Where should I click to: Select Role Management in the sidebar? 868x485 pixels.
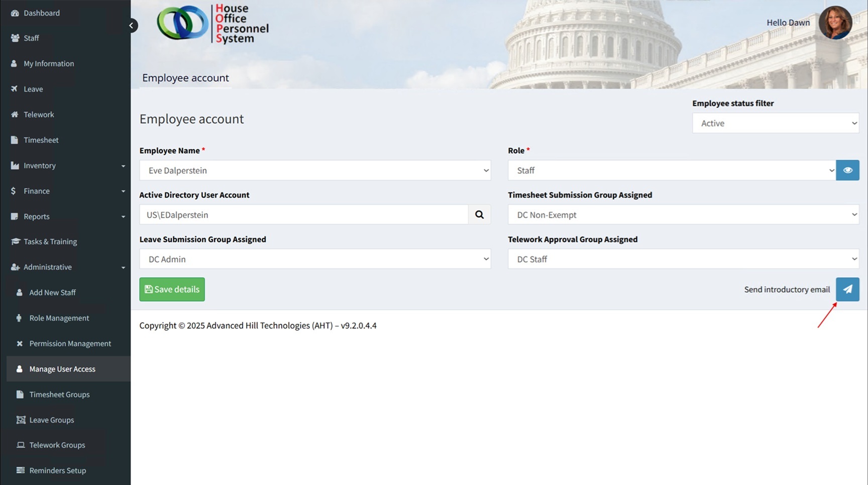pos(59,318)
